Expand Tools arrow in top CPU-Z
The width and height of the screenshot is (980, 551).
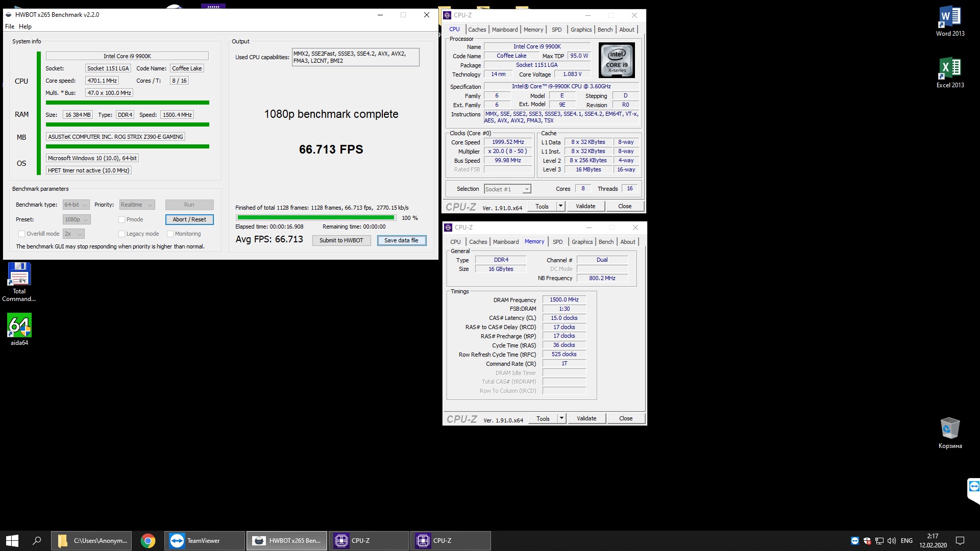coord(560,207)
